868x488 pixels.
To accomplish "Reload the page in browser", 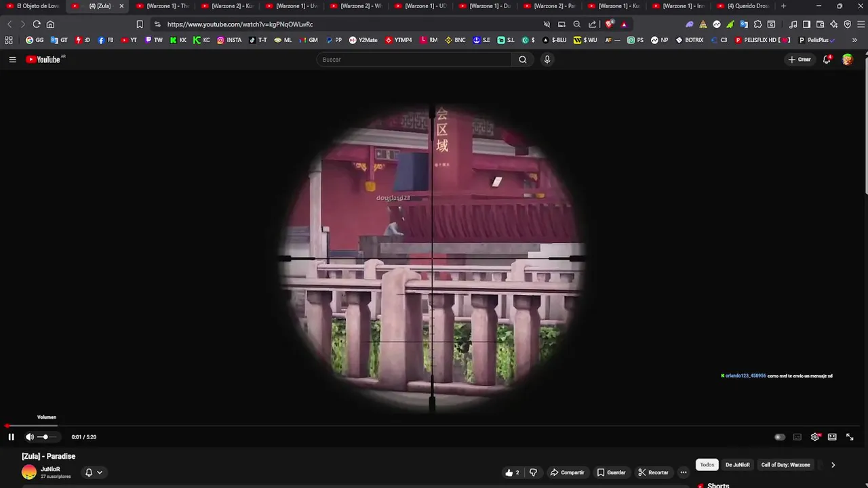I will (x=37, y=24).
